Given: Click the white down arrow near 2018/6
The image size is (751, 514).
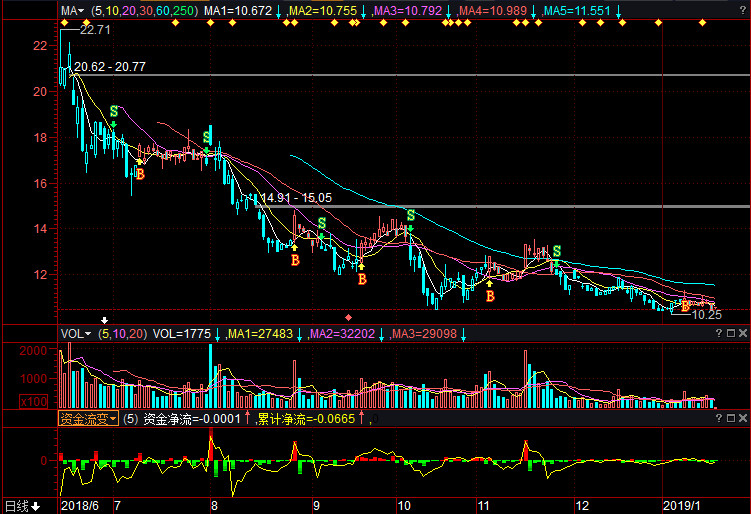Looking at the screenshot, I should [x=102, y=319].
